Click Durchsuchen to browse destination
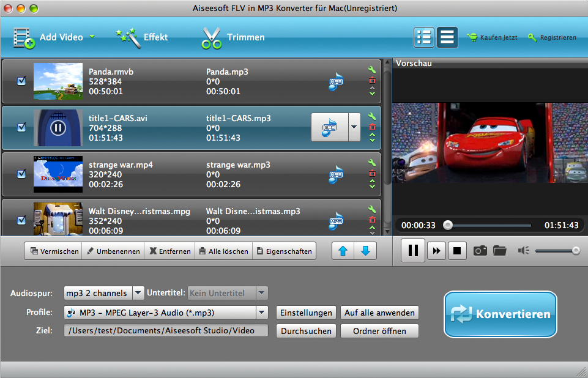 [306, 331]
